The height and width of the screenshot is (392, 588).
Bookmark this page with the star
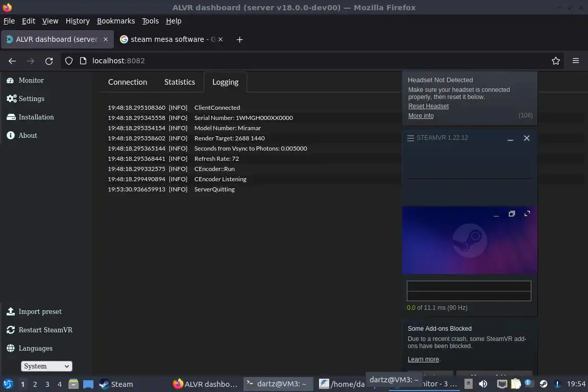pyautogui.click(x=556, y=61)
